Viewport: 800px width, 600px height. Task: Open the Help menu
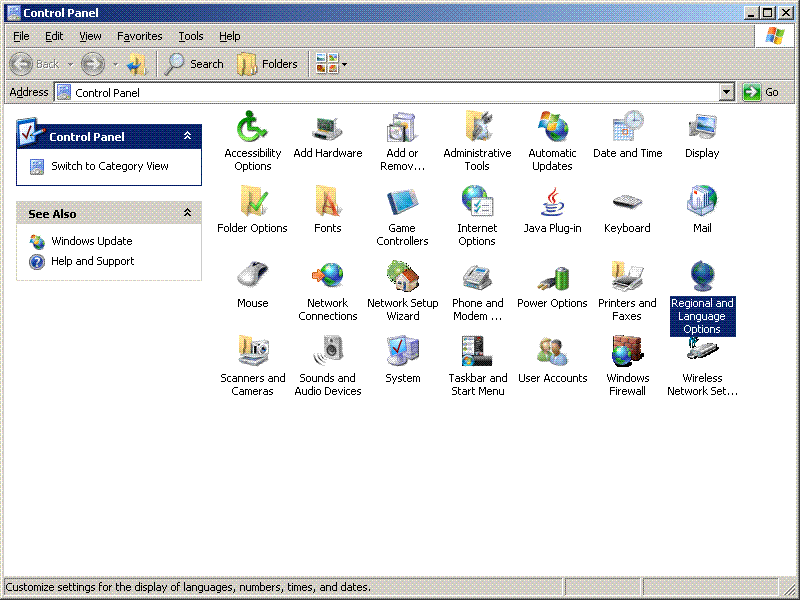coord(230,36)
